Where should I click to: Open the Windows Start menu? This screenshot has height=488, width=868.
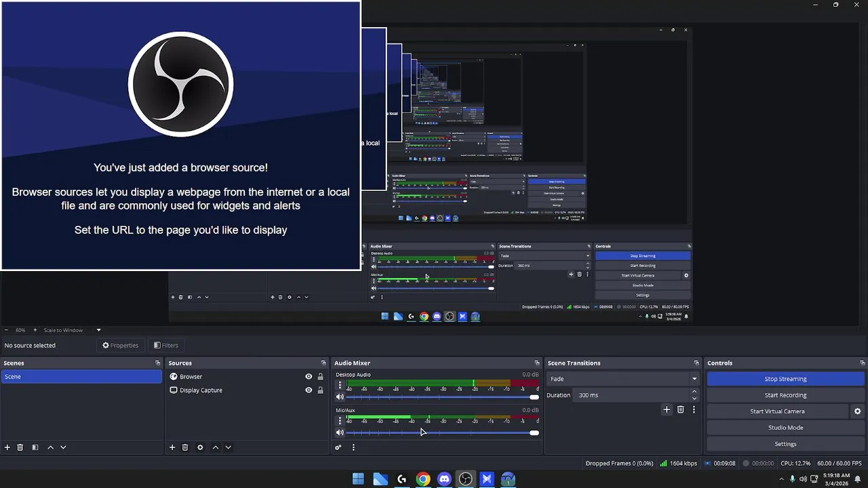[x=358, y=479]
